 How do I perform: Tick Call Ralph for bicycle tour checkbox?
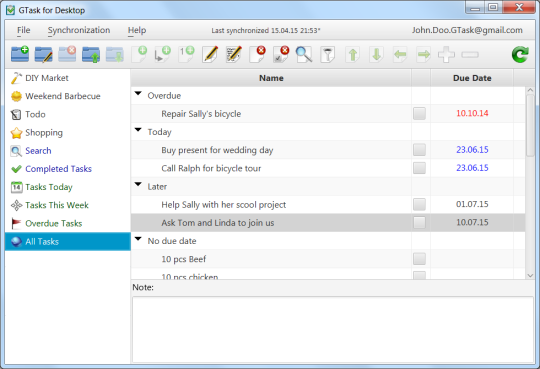click(x=419, y=168)
